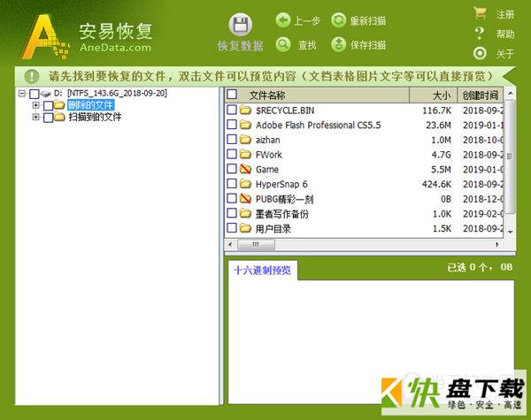The image size is (531, 420).
Task: Click the folder icon of 扫描到的文件
Action: (x=59, y=117)
